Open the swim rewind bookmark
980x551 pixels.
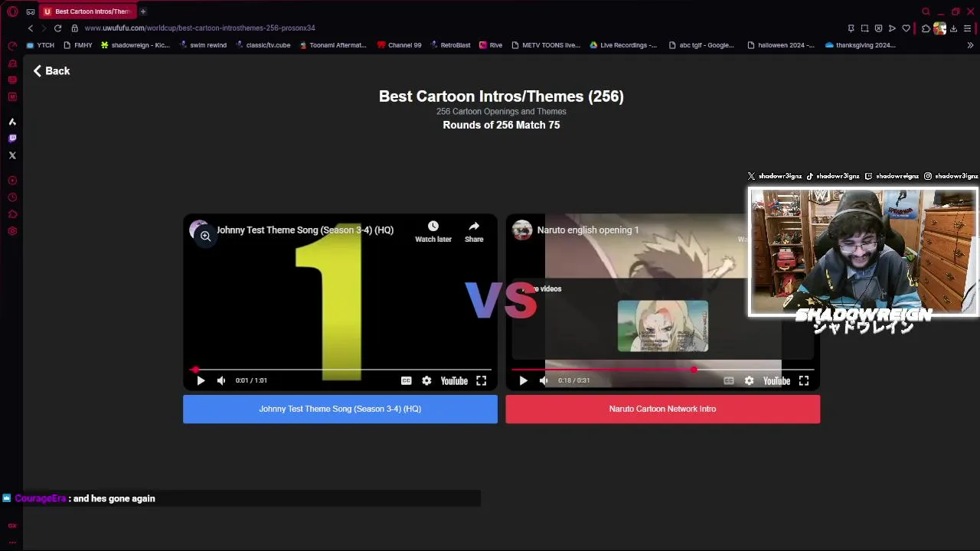click(x=203, y=45)
